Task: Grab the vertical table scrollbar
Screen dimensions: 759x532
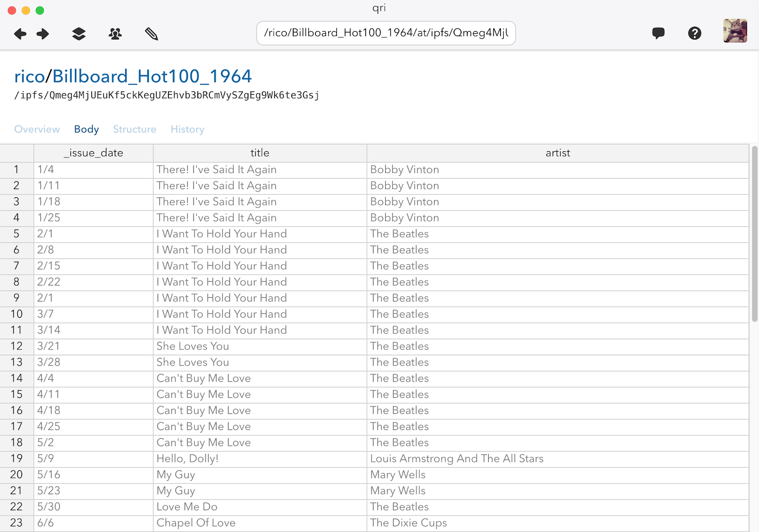Action: click(x=754, y=234)
